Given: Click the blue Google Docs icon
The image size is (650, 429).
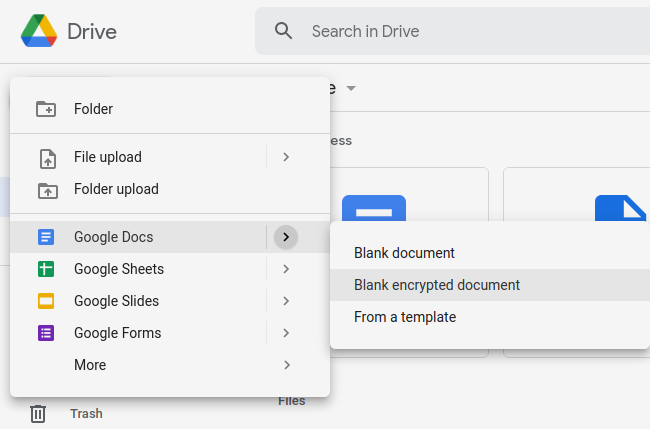Looking at the screenshot, I should click(46, 237).
